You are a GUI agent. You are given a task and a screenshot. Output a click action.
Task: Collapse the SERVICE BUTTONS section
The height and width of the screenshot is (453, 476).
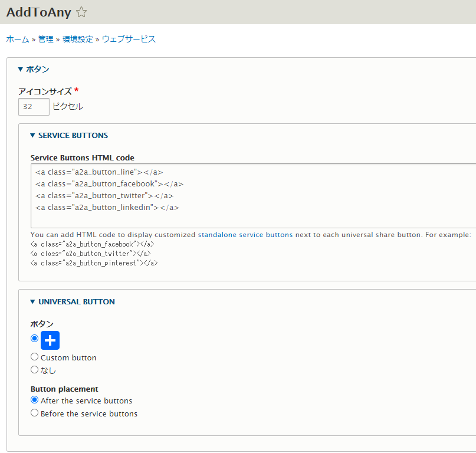pyautogui.click(x=69, y=136)
